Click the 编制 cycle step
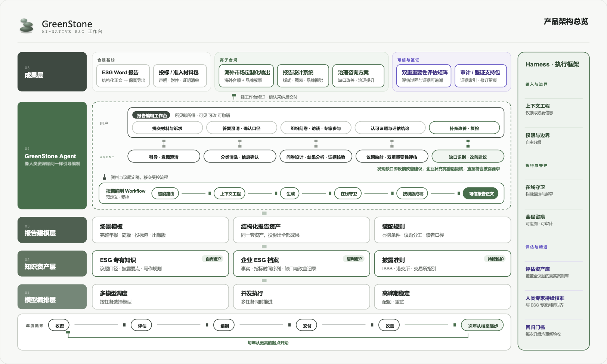The height and width of the screenshot is (364, 607). point(224,326)
